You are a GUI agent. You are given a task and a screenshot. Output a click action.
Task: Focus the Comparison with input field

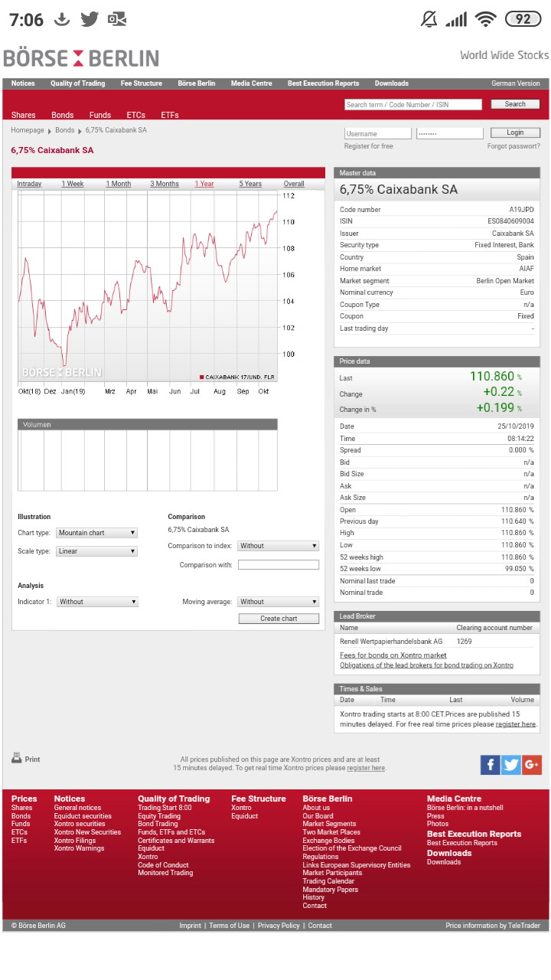(x=279, y=565)
